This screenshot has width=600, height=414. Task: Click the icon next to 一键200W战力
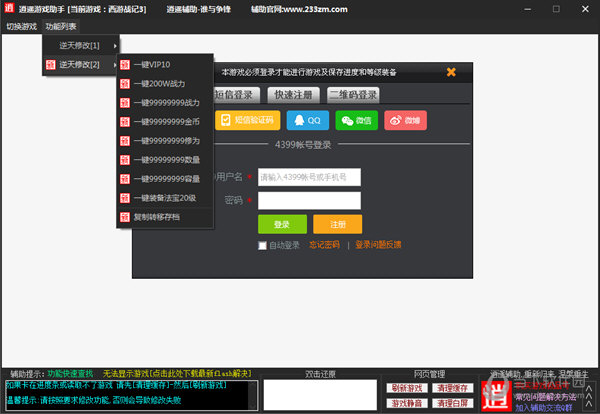[x=125, y=83]
